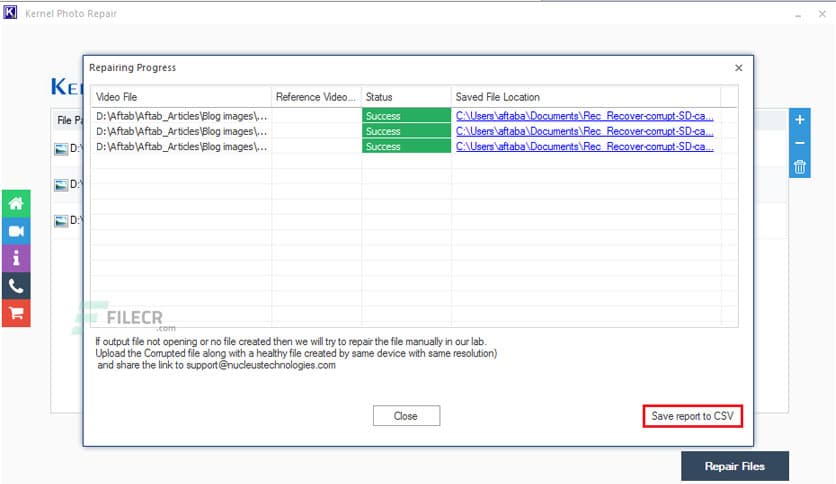Click the red shopping cart icon
836x484 pixels.
[x=16, y=312]
